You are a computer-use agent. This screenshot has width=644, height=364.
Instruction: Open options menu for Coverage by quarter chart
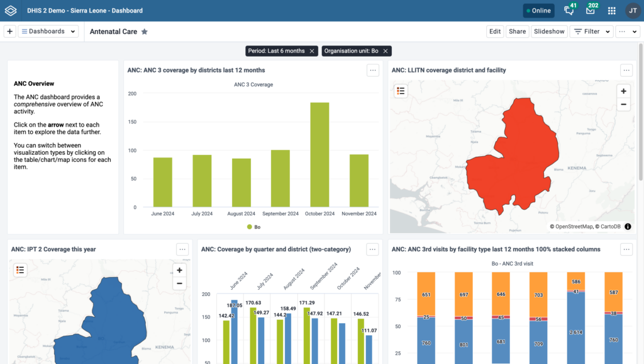(x=372, y=249)
